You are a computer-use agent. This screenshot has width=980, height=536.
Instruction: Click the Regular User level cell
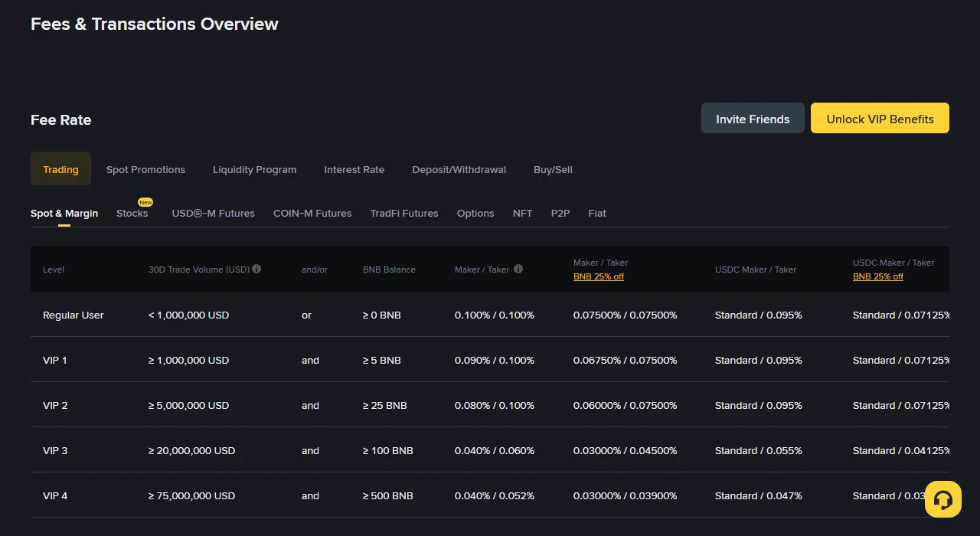[73, 315]
